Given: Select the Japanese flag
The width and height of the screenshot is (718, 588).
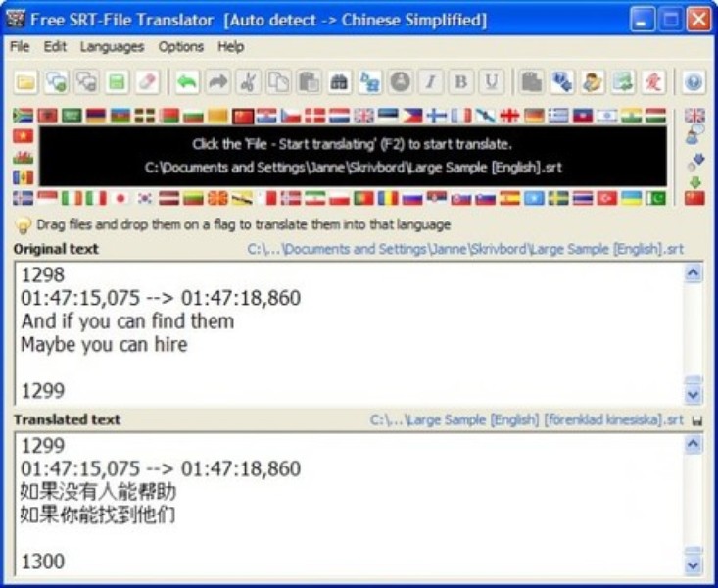Looking at the screenshot, I should (120, 199).
